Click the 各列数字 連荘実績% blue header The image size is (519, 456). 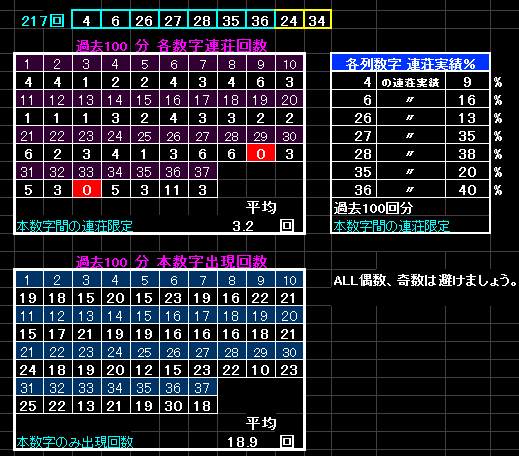(410, 63)
